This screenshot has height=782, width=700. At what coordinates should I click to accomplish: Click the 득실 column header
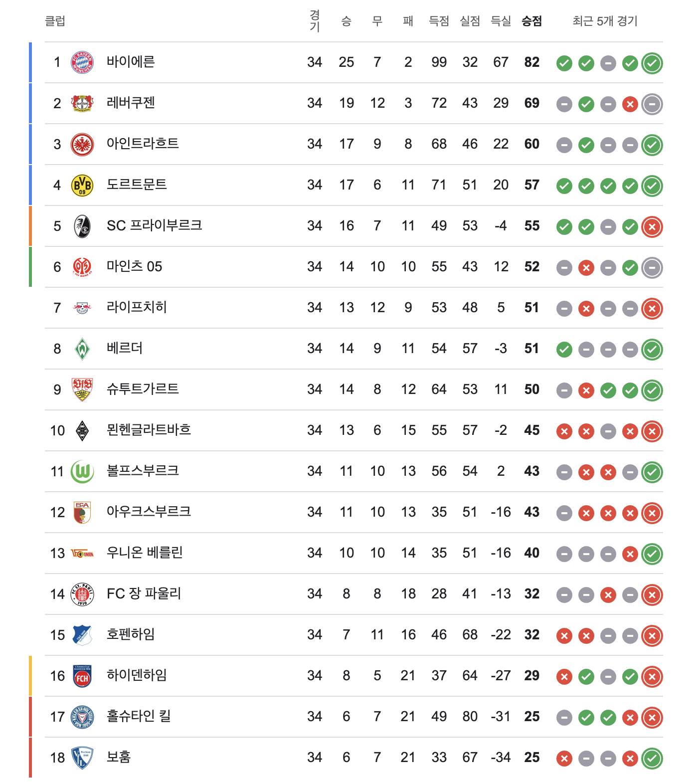pyautogui.click(x=501, y=21)
